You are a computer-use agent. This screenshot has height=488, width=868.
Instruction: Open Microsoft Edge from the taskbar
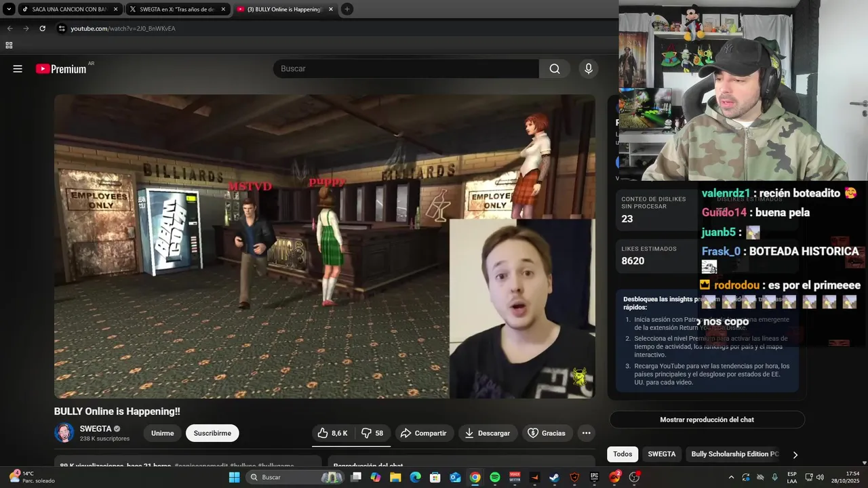(415, 477)
